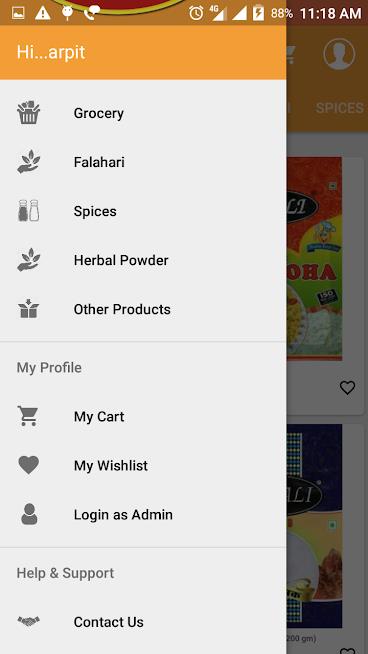Select the Spices menu item
368x654 pixels.
(x=143, y=211)
